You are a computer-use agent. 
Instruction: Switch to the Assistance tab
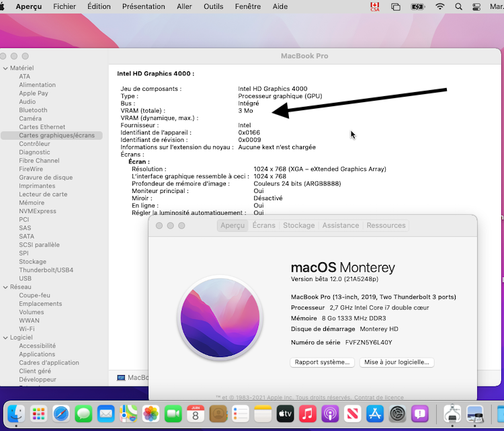tap(341, 225)
